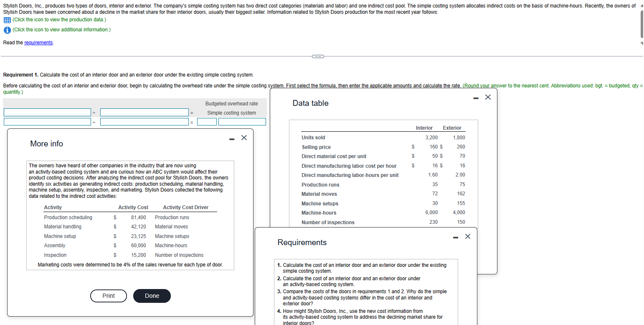Click the 155 exterior machine setups value
Image resolution: width=644 pixels, height=325 pixels.
(461, 203)
